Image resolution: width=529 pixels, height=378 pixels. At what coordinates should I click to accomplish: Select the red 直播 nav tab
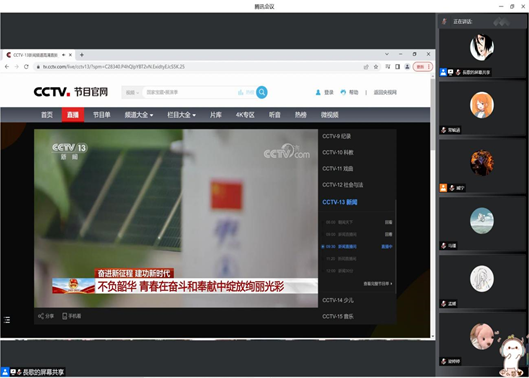73,115
